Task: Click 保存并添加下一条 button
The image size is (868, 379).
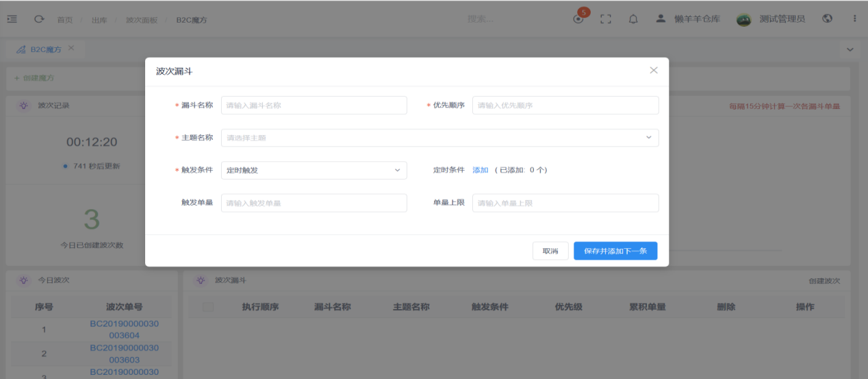Action: click(x=615, y=251)
